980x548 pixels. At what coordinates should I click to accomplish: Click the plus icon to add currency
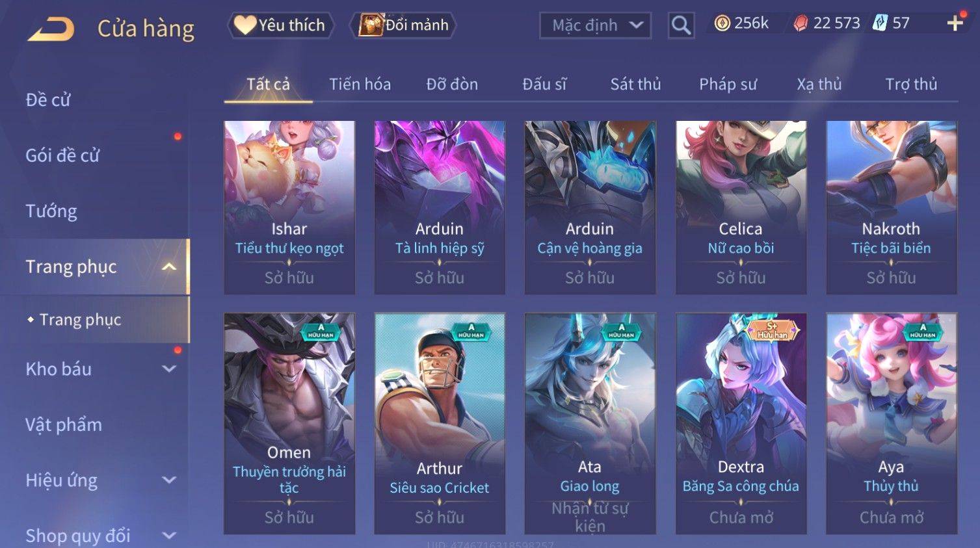[x=955, y=23]
